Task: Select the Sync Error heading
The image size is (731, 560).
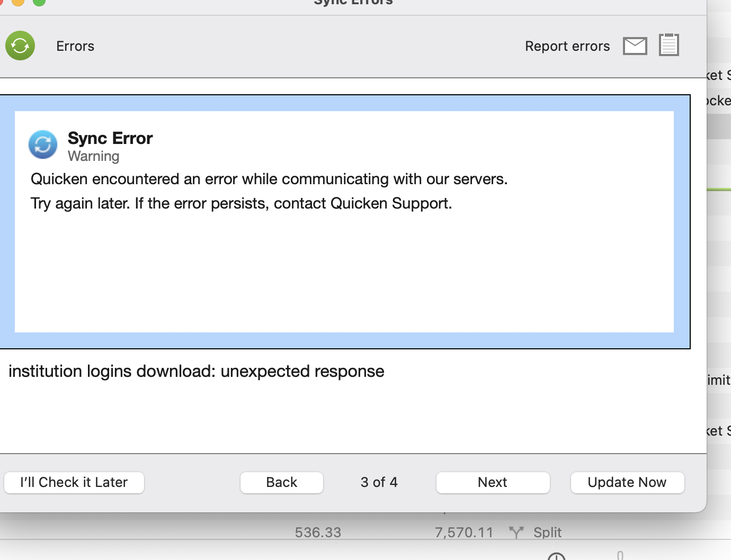Action: tap(110, 138)
